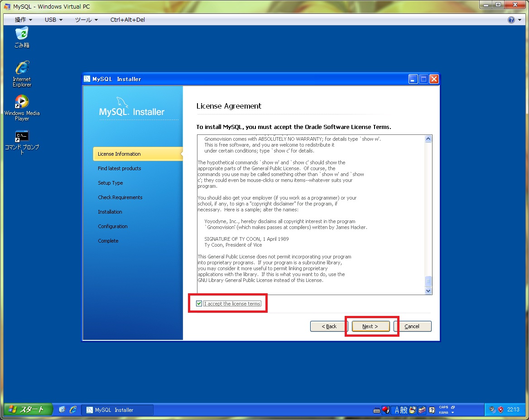Click the taskbar clock 22:13
This screenshot has height=420, width=529.
click(x=513, y=410)
